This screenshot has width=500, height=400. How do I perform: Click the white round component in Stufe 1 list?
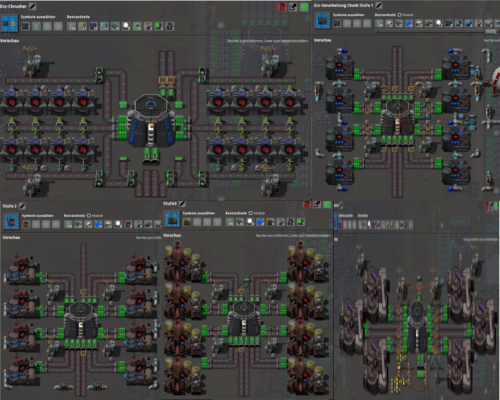tap(439, 23)
